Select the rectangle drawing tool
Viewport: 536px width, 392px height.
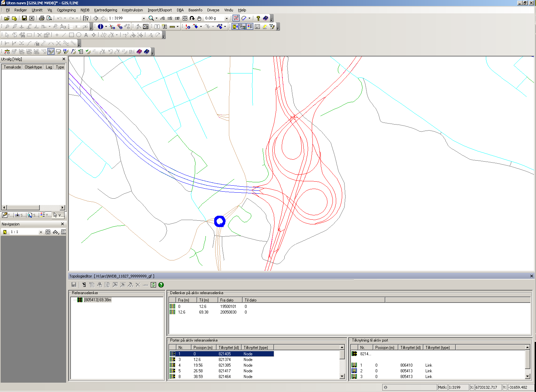[x=72, y=35]
